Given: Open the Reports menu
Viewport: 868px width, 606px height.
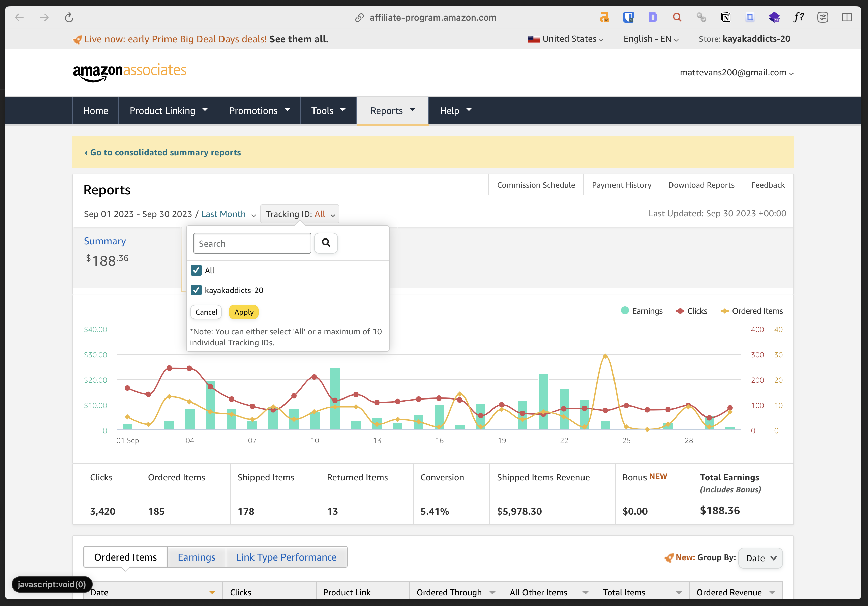Looking at the screenshot, I should tap(392, 111).
